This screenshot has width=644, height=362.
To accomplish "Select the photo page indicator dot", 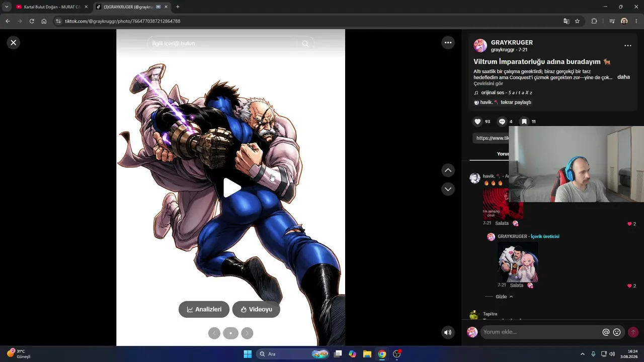I will (230, 333).
